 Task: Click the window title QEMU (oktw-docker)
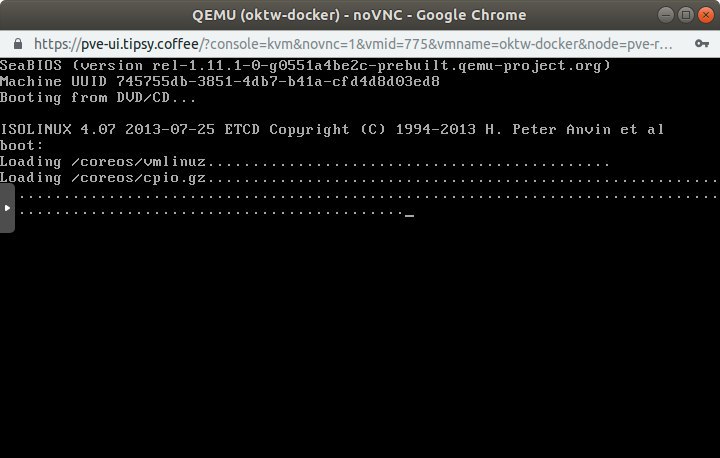(x=266, y=15)
